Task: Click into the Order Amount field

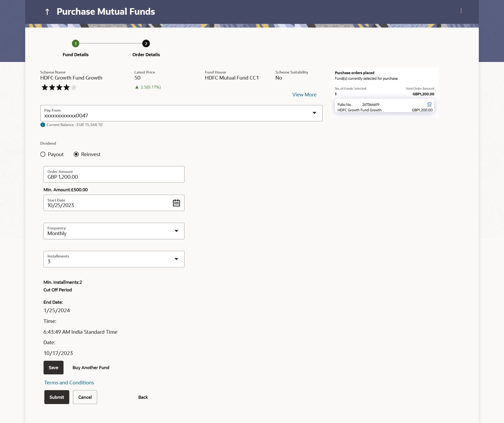Action: 114,175
